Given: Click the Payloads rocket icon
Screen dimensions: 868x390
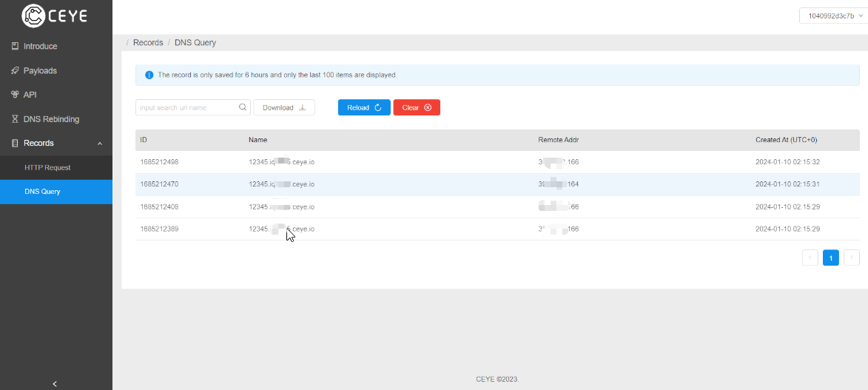Looking at the screenshot, I should coord(16,70).
